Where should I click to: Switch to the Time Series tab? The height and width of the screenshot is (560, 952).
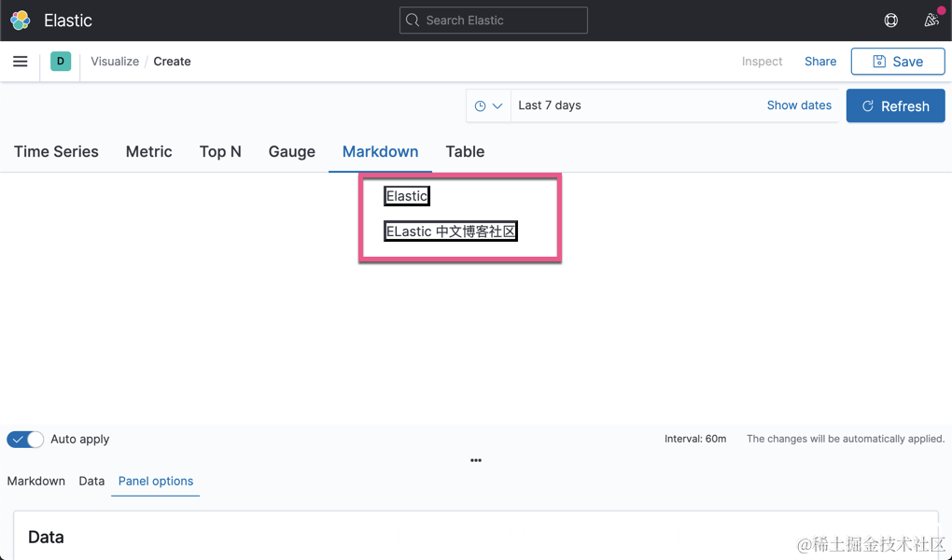(x=56, y=151)
